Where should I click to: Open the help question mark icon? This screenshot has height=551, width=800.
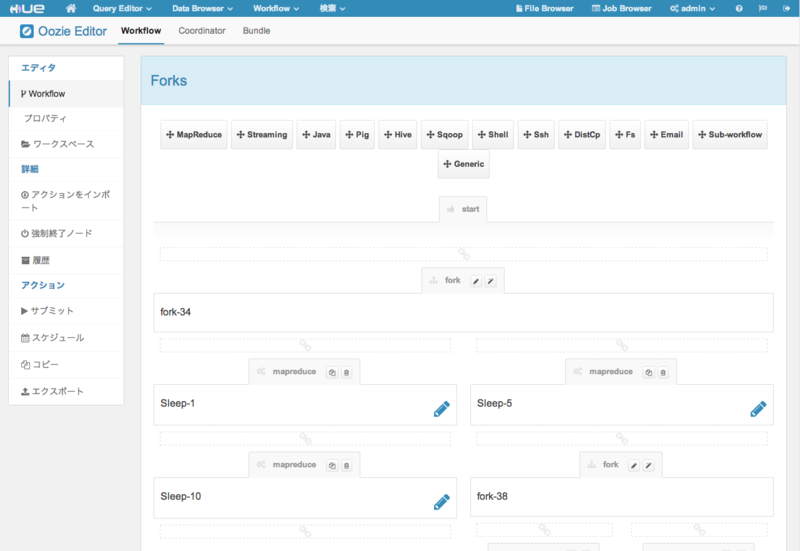click(x=739, y=8)
